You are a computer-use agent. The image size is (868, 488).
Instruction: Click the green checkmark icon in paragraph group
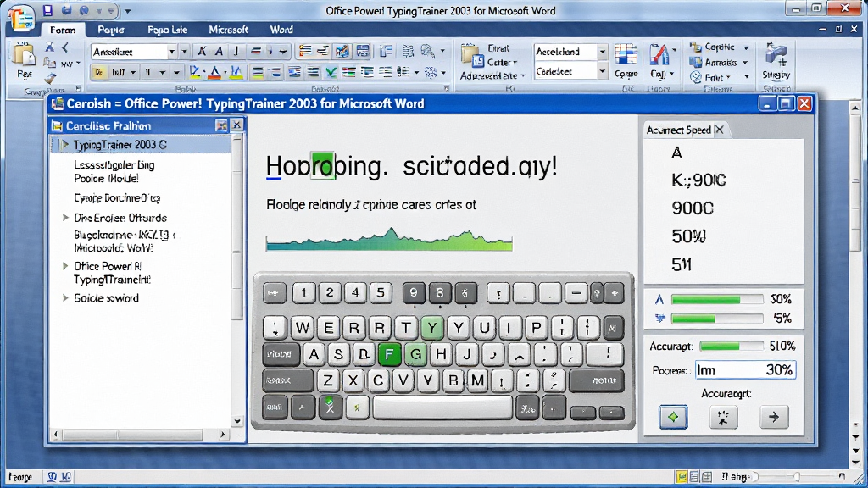331,72
